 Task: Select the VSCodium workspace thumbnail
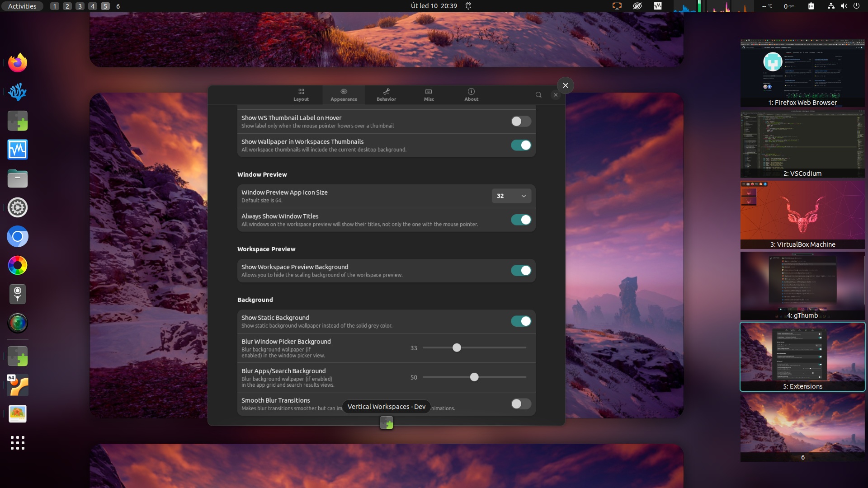(802, 145)
